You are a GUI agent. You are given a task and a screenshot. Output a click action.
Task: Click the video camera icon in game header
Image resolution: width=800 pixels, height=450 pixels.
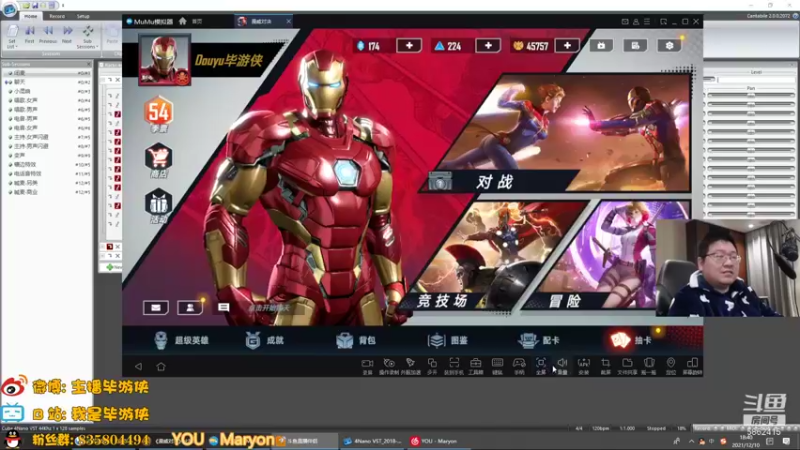click(x=601, y=45)
